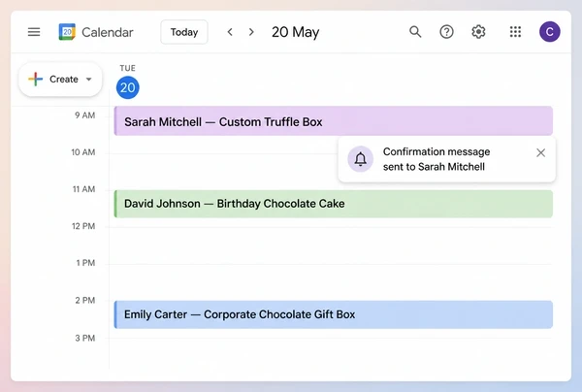Click the 1 PM time label

click(x=85, y=263)
